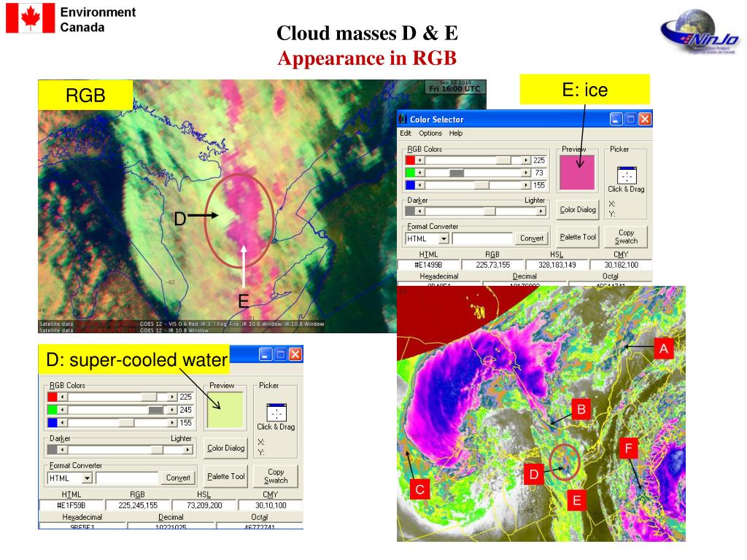Click the Darker/Lighter slider track in the E: ice window

click(480, 211)
